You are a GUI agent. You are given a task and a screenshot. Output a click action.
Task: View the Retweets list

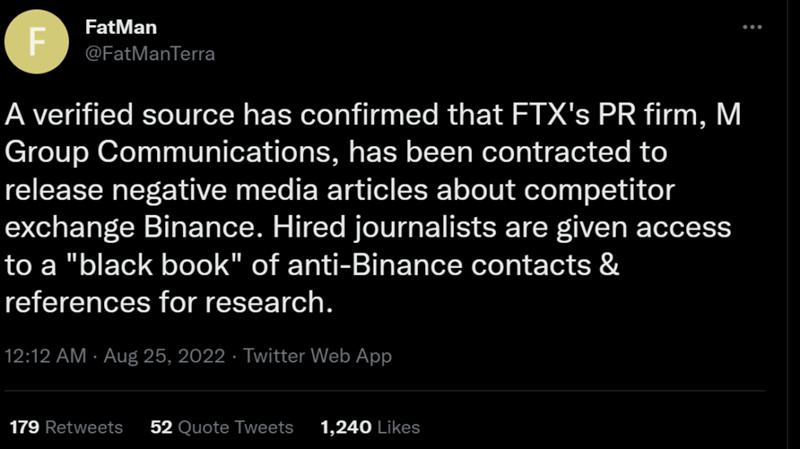point(84,427)
